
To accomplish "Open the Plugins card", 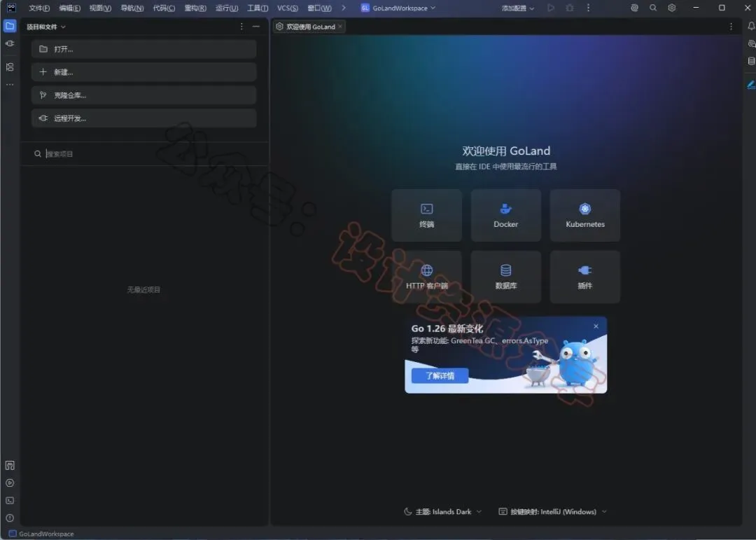I will pyautogui.click(x=584, y=277).
